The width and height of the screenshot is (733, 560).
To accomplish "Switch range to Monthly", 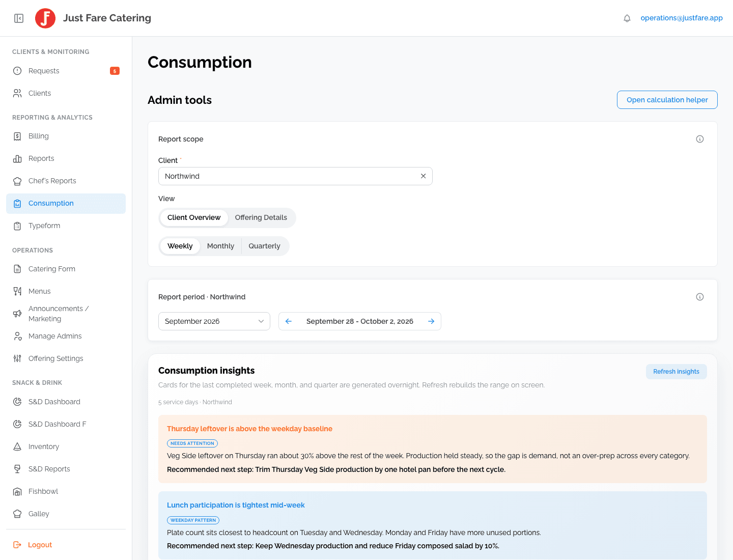I will (x=220, y=246).
